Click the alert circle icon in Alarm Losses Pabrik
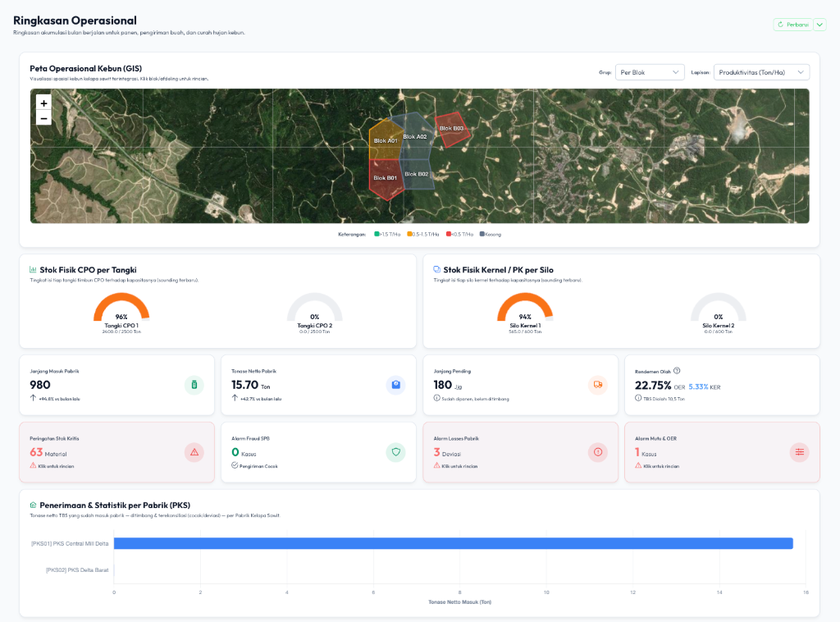Image resolution: width=840 pixels, height=622 pixels. (x=598, y=452)
